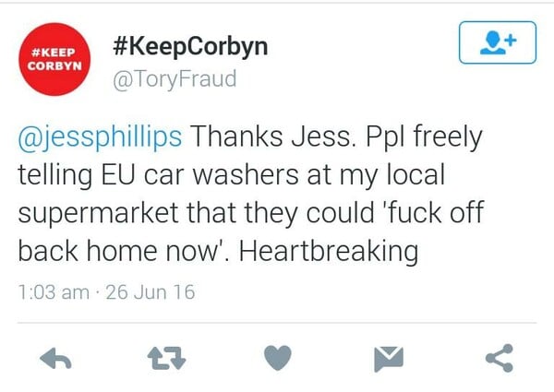Open the #KeepCorbyn display name profile
This screenshot has height=392, width=554.
click(190, 47)
